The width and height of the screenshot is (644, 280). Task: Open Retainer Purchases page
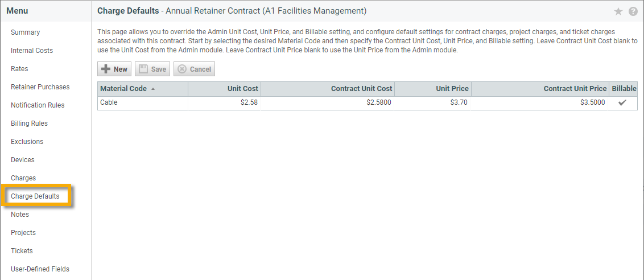click(x=40, y=87)
